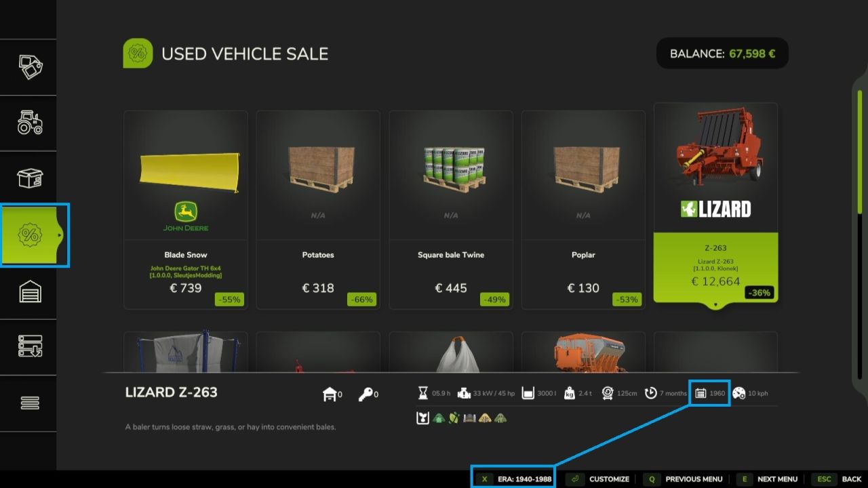
Task: Click the sixth fill-type olive heap icon
Action: click(x=500, y=418)
